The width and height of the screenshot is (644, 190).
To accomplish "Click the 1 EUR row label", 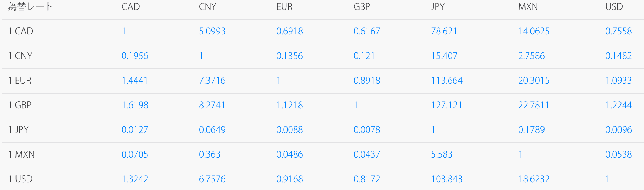I will click(20, 81).
